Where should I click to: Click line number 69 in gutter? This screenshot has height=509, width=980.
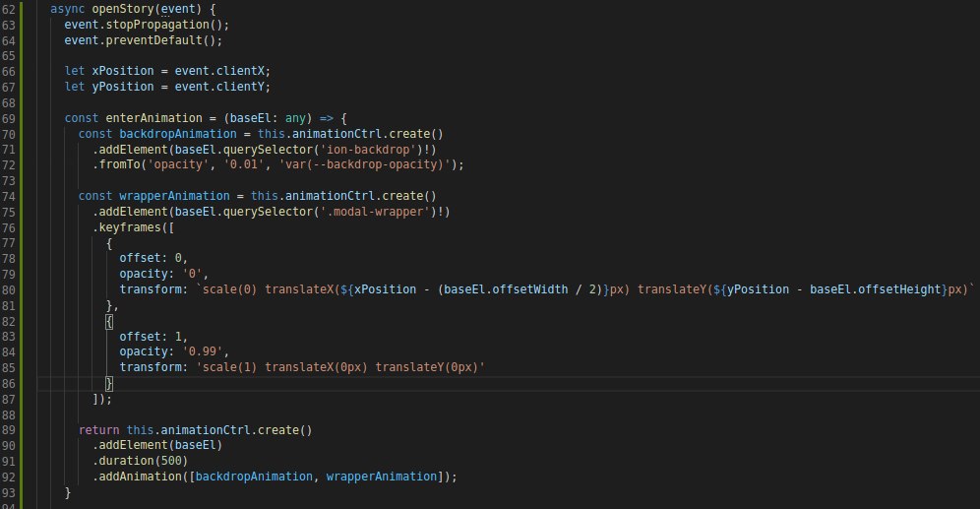point(8,118)
